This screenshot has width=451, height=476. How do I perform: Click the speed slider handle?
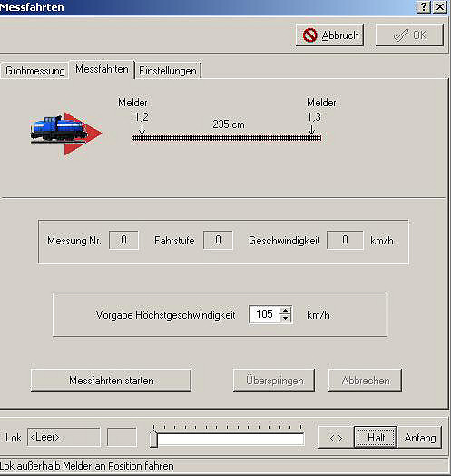154,438
